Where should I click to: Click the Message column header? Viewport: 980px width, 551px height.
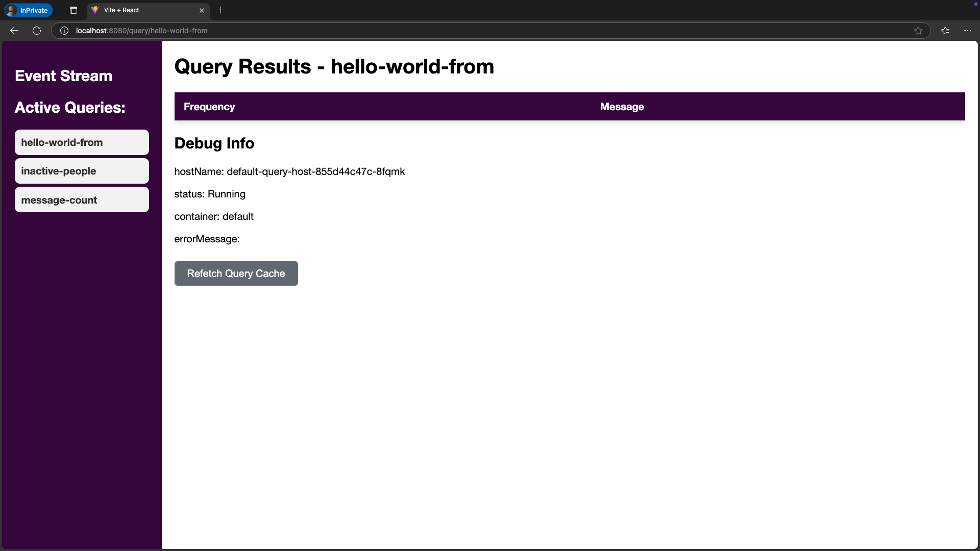(622, 107)
